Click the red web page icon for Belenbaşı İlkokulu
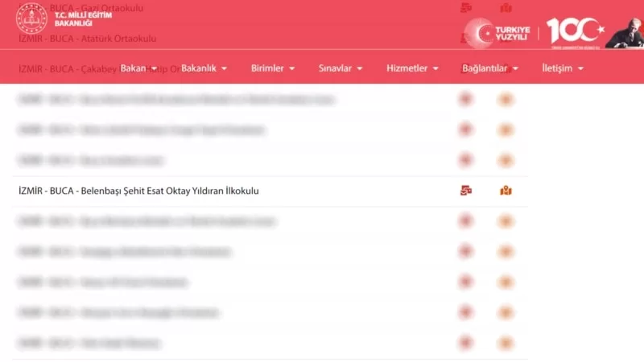 [x=466, y=191]
